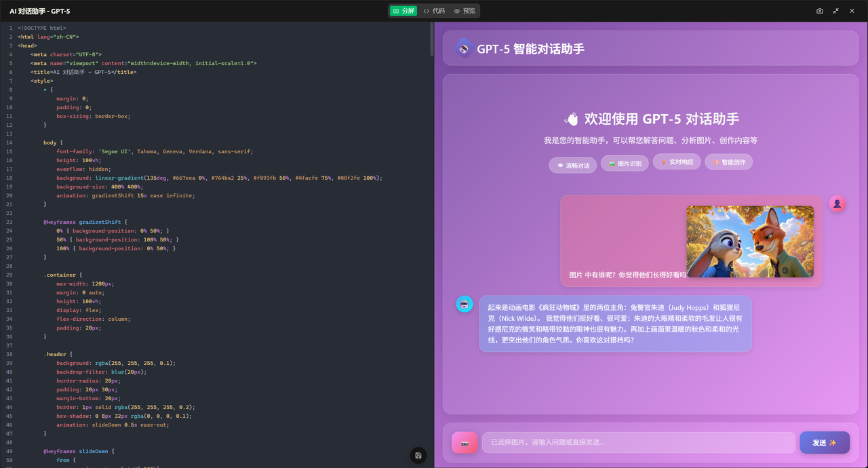Click the camera screenshot icon in title bar
This screenshot has height=468, width=868.
point(820,11)
